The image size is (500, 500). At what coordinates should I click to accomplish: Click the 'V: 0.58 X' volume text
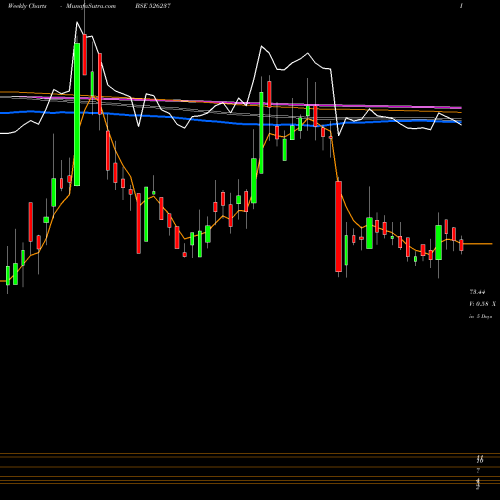(x=482, y=304)
